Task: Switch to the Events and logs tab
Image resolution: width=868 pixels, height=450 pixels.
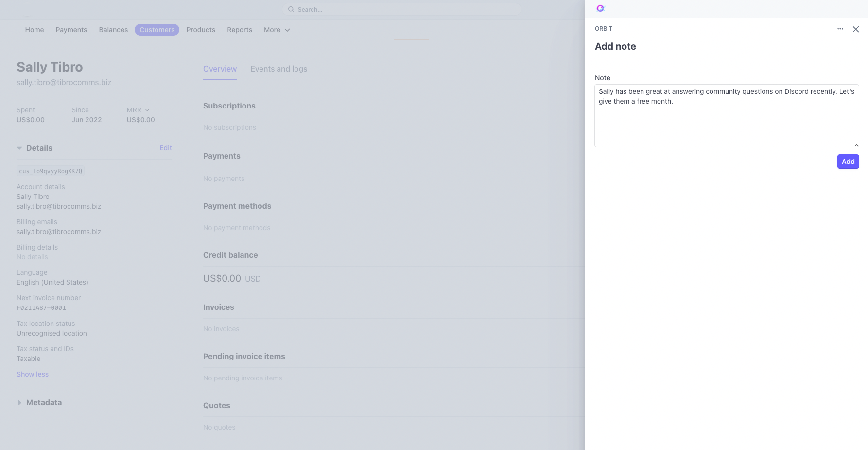Action: [x=278, y=69]
